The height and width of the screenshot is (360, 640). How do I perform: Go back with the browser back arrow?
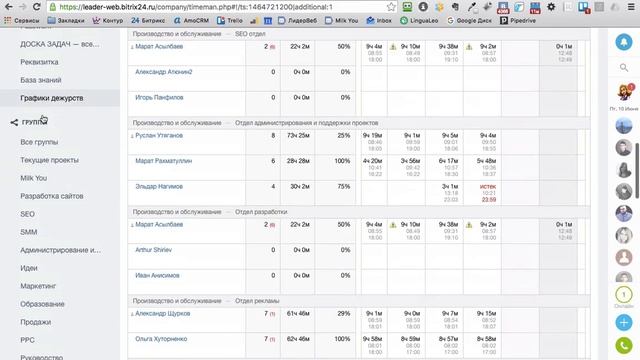[9, 7]
